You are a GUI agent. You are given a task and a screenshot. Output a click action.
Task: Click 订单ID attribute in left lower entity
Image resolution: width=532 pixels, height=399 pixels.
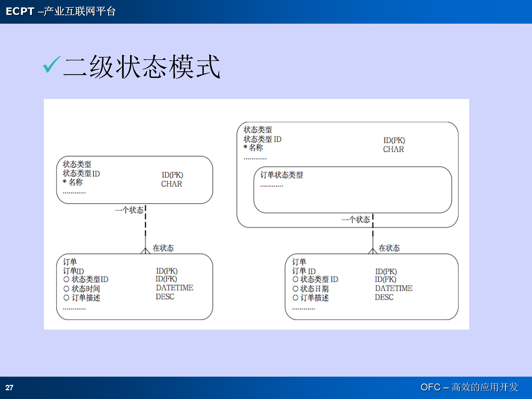[73, 271]
